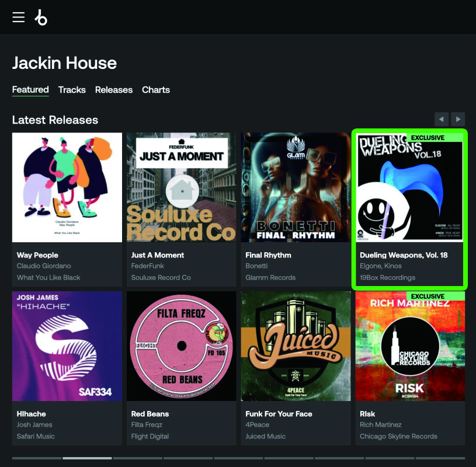
Task: Open artist Elgone
Action: pos(370,266)
